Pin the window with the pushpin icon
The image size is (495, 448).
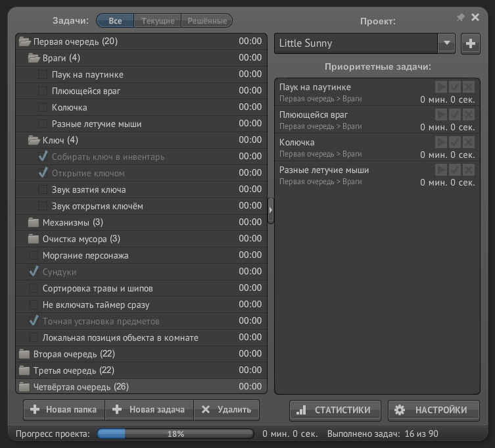tap(460, 18)
